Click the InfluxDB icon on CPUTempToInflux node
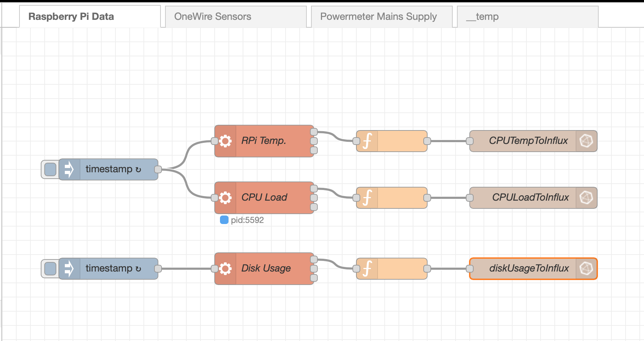This screenshot has height=341, width=644. [x=586, y=141]
